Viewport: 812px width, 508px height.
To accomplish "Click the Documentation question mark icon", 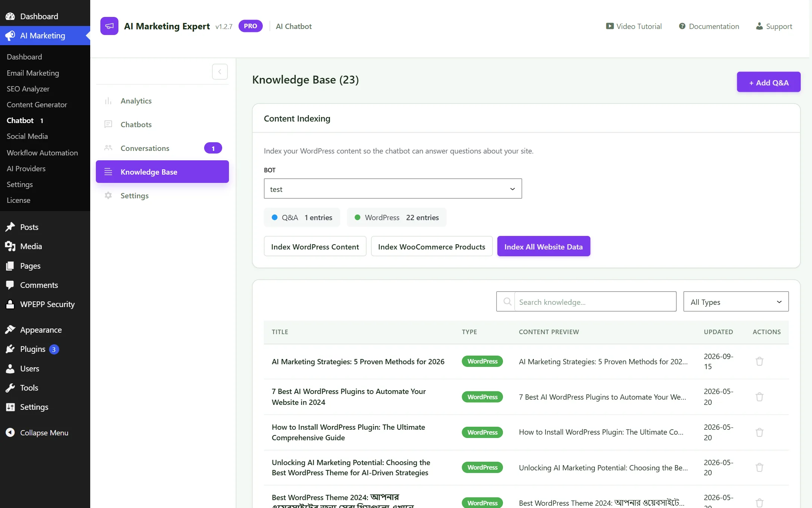I will click(682, 26).
